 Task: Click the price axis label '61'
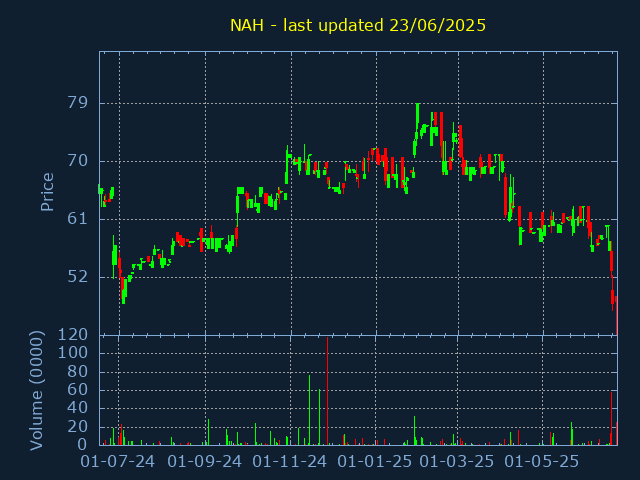(x=78, y=219)
